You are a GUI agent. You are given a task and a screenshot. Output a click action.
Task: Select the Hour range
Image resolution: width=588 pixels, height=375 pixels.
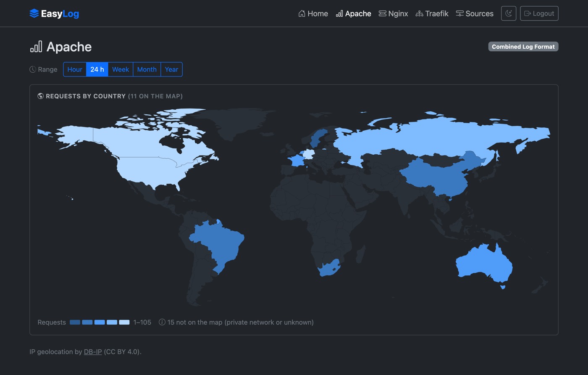75,69
